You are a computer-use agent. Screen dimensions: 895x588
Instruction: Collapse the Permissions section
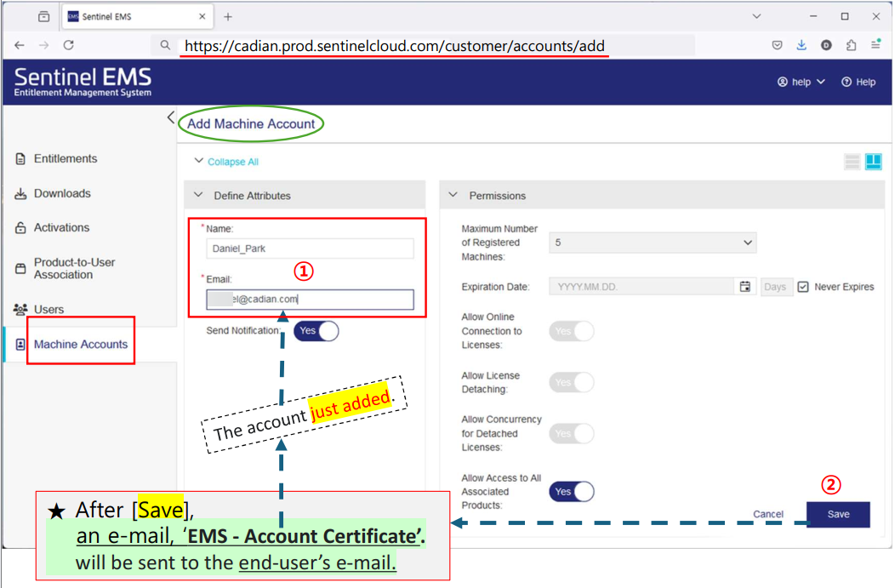click(453, 195)
